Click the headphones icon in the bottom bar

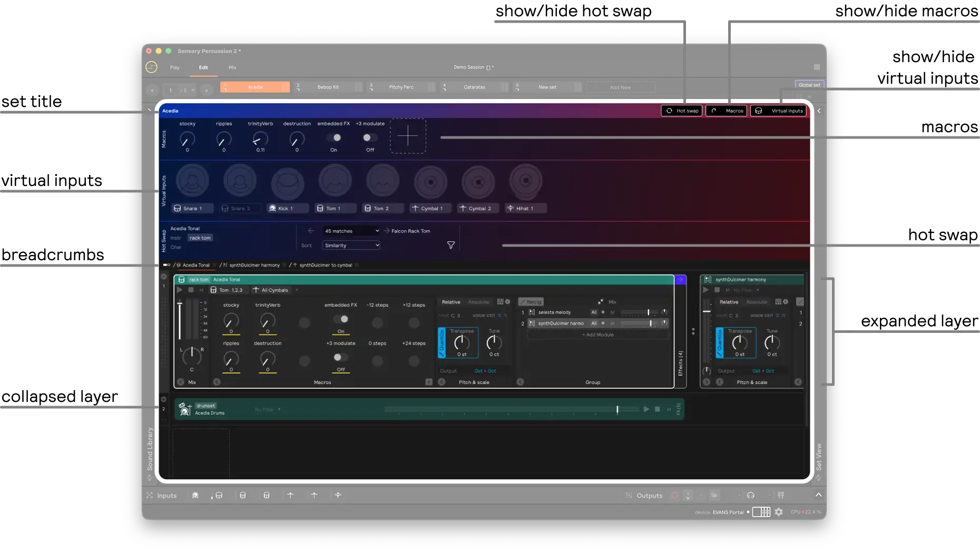point(750,495)
